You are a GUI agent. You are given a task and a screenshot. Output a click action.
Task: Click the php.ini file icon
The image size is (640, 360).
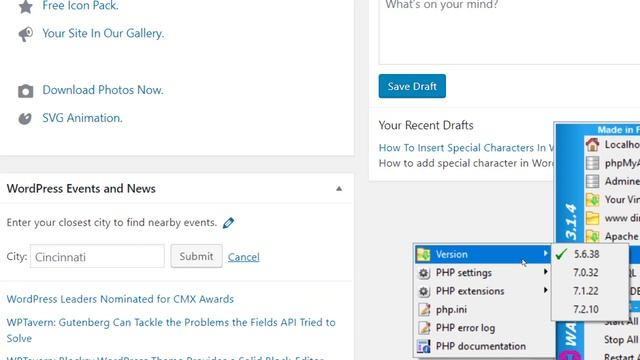(424, 310)
